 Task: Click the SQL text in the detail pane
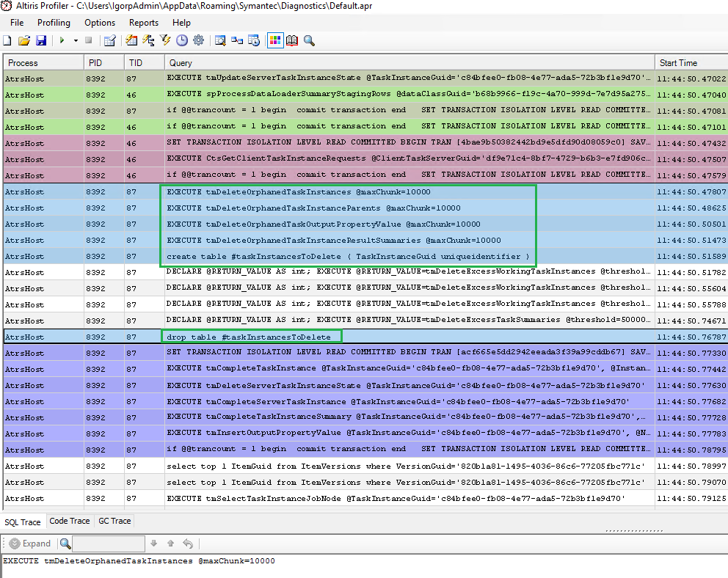[x=139, y=561]
